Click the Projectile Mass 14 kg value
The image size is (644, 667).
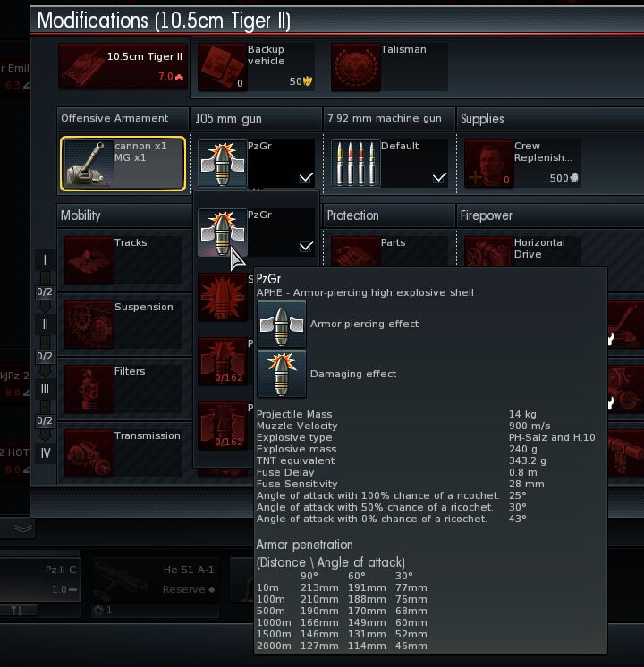522,414
